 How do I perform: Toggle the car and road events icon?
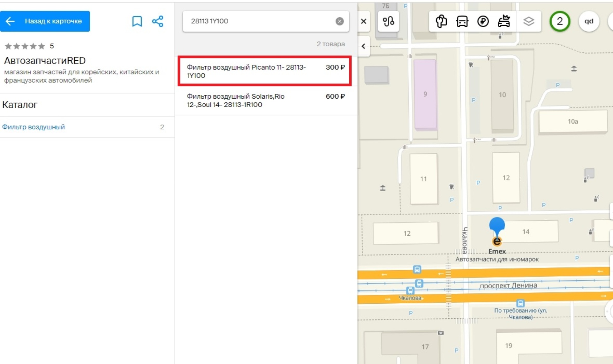504,21
